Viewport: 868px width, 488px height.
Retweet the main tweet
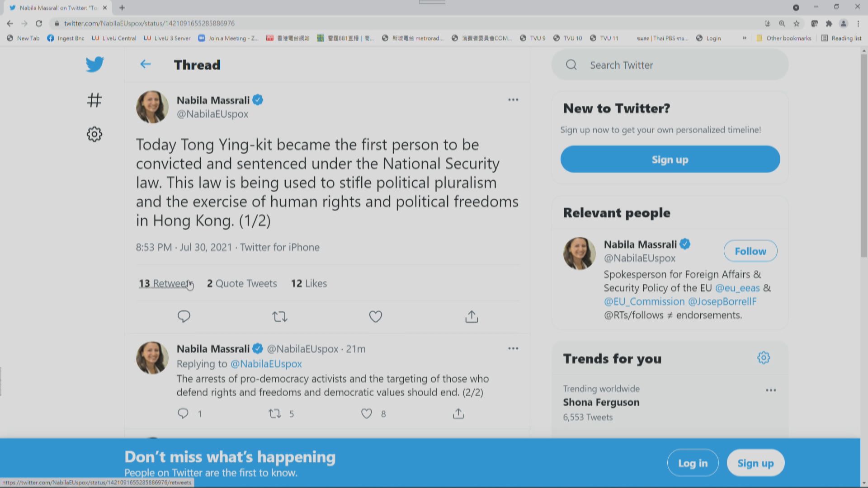(280, 316)
